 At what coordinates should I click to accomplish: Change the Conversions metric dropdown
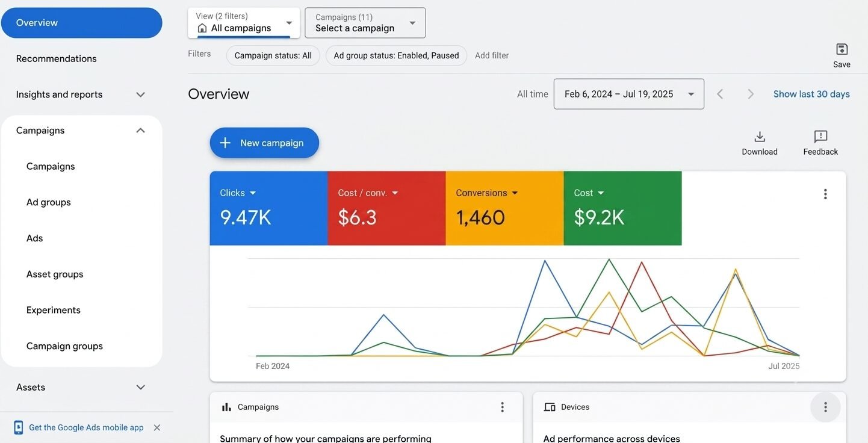[515, 193]
